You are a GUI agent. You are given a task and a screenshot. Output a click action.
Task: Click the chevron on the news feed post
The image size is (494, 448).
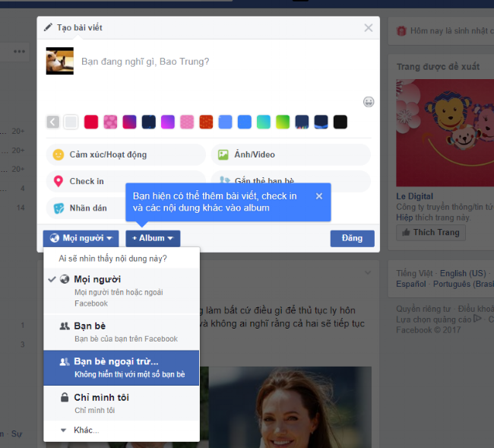(368, 272)
